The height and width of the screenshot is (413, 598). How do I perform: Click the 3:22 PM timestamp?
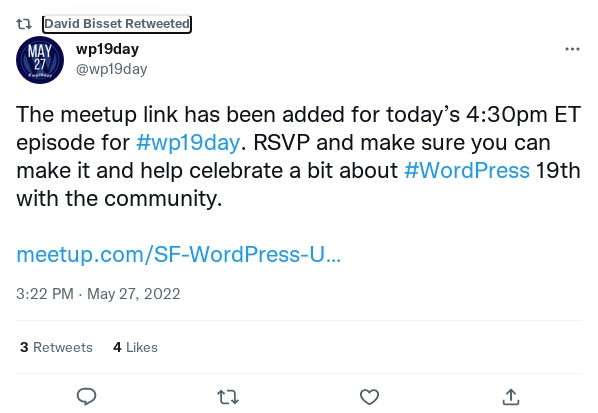pos(45,294)
